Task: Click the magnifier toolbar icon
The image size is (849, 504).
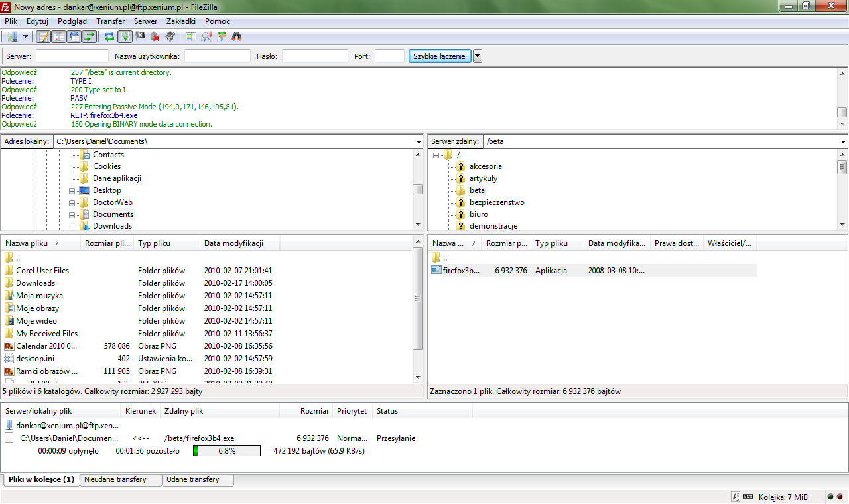Action: coord(206,36)
